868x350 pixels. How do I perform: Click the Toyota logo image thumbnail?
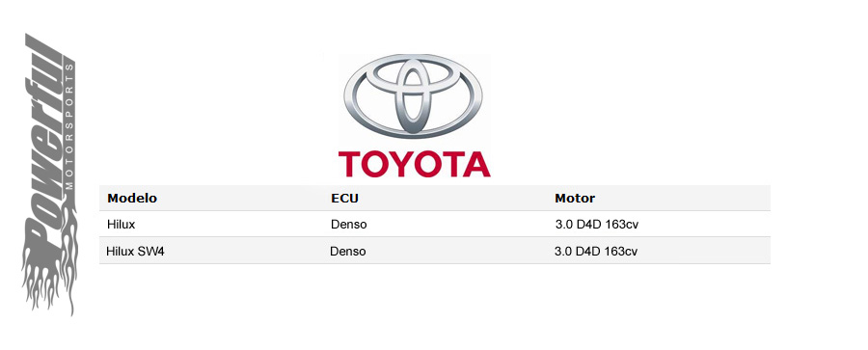[x=415, y=116]
